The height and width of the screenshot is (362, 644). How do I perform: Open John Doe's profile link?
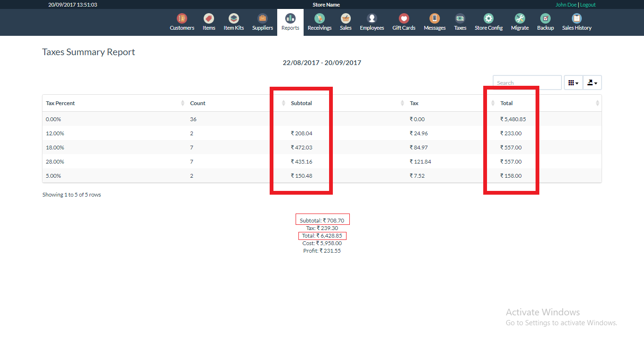(x=566, y=5)
